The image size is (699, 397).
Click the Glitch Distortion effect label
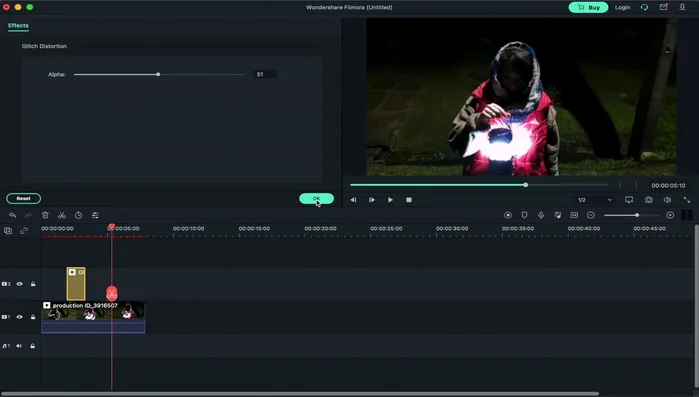click(x=44, y=46)
